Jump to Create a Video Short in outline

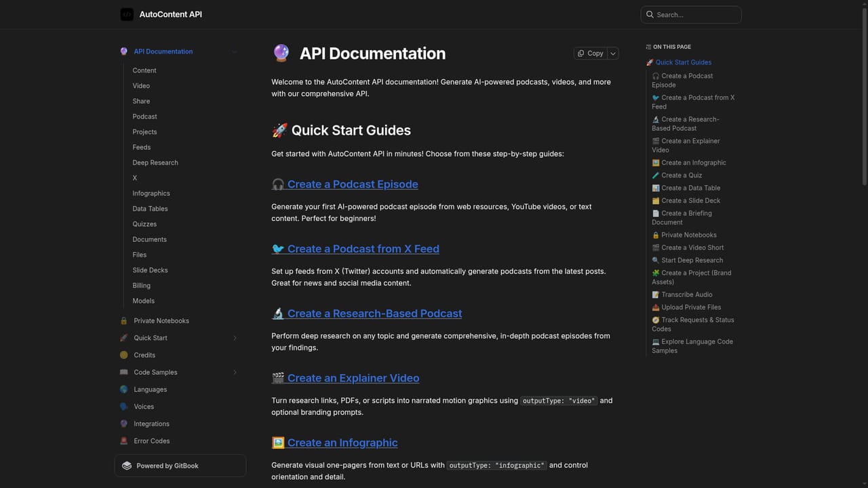click(688, 247)
